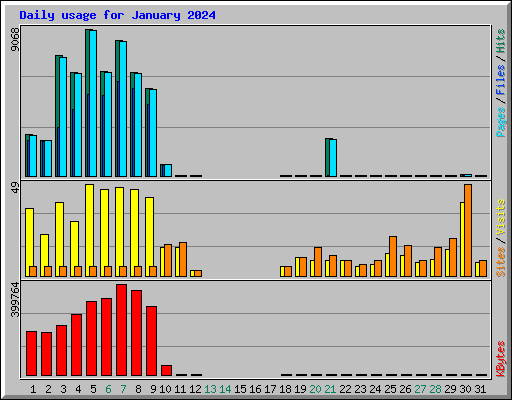Screen dimensions: 512x400
Task: Click the yellow Visits legend label
Action: (501, 218)
